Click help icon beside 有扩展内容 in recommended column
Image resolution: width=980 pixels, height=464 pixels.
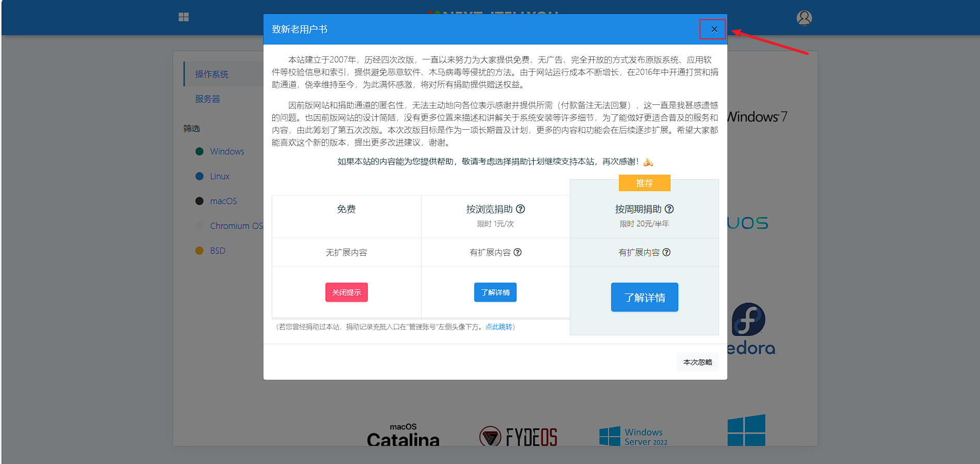point(666,253)
